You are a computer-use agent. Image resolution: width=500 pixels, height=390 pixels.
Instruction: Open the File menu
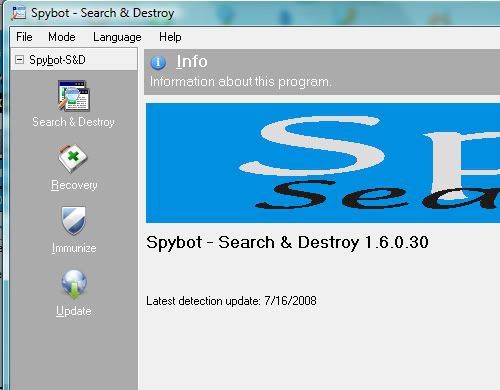(24, 37)
